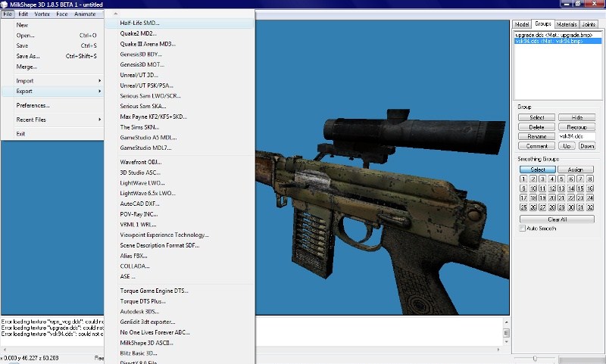
Task: Open the Animate menu
Action: click(85, 14)
